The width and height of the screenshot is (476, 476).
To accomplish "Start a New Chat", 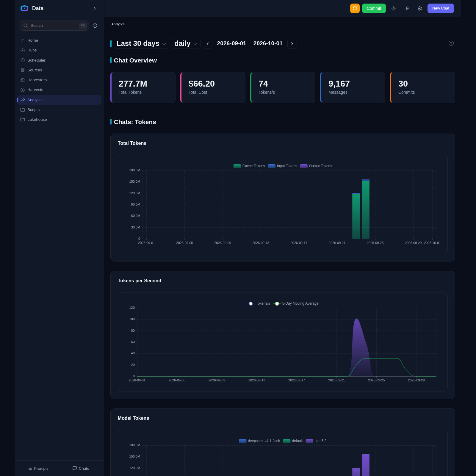I will click(x=441, y=8).
